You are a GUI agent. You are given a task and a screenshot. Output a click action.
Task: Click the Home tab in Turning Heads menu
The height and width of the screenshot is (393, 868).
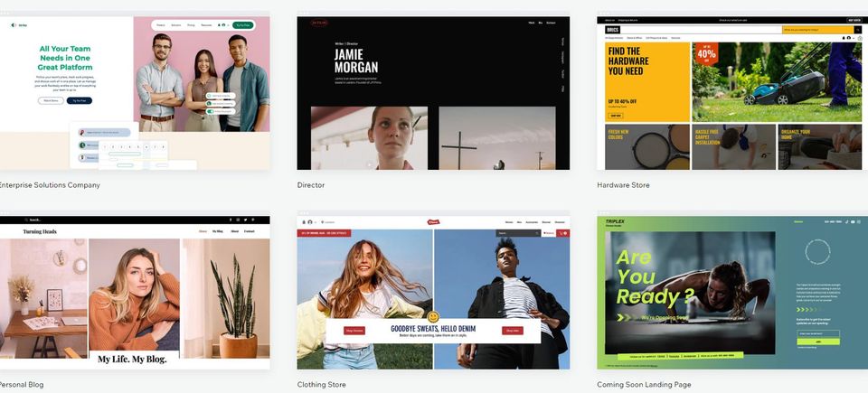(x=203, y=231)
